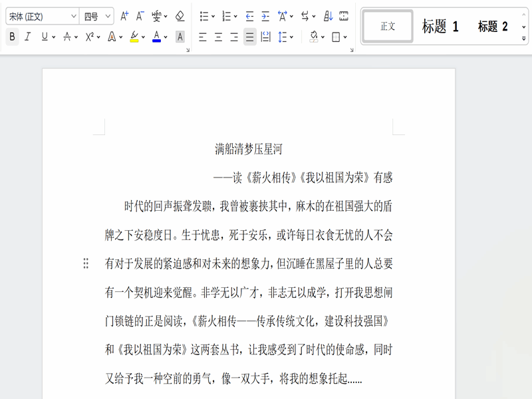Insert a numbered list

[226, 16]
